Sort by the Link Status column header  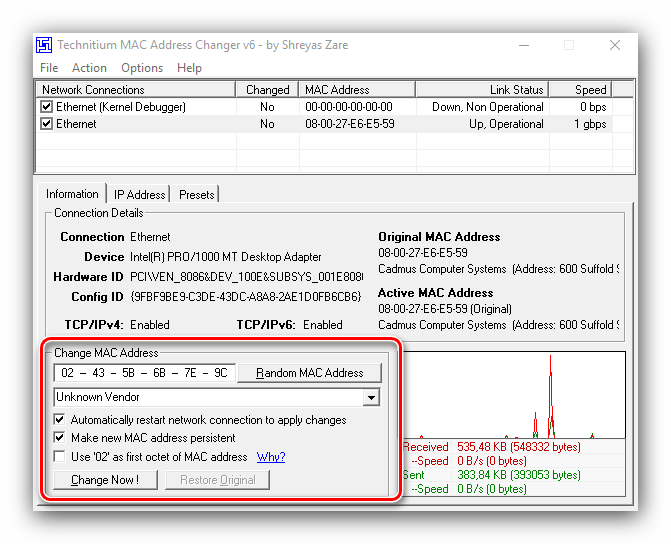pyautogui.click(x=480, y=90)
